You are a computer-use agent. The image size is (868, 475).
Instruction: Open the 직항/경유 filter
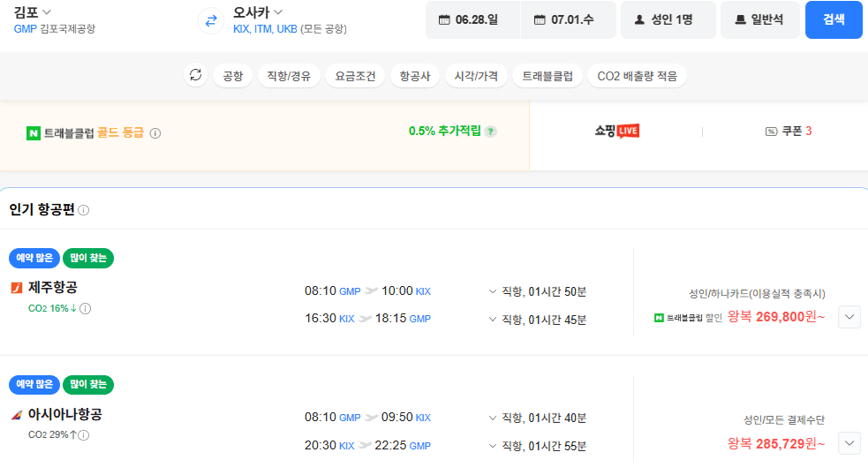(x=289, y=76)
